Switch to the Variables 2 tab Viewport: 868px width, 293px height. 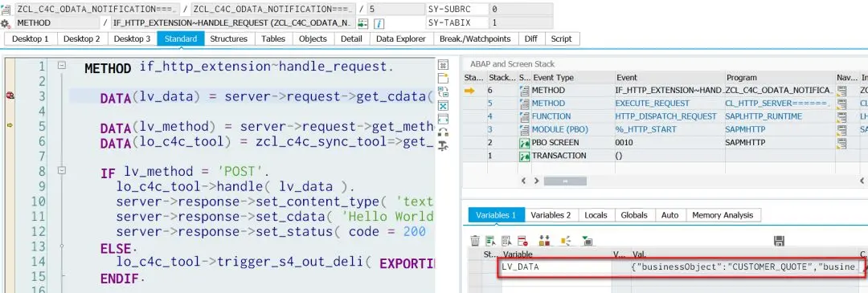pos(551,215)
